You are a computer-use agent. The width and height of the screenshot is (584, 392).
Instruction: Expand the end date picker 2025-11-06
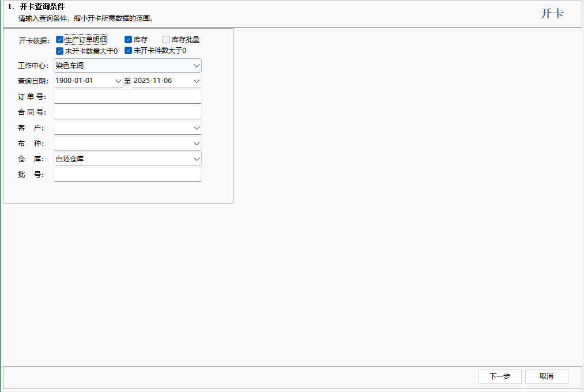197,81
